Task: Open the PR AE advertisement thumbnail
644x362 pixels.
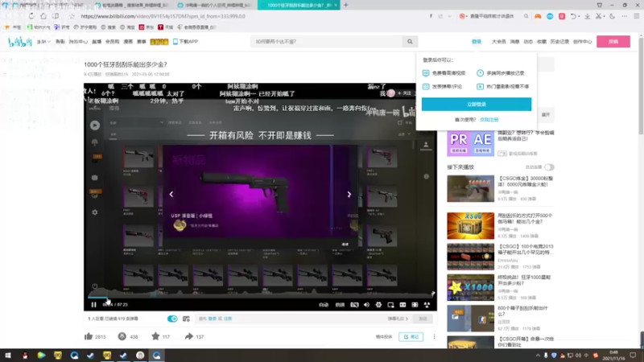Action: (x=471, y=143)
